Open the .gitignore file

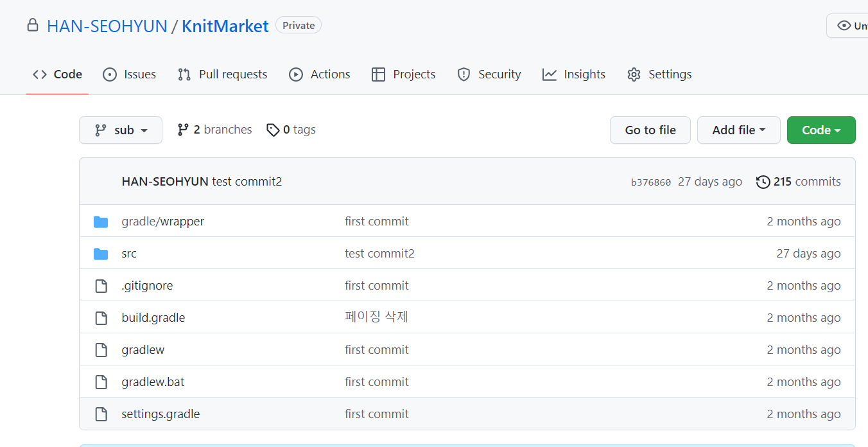tap(147, 286)
